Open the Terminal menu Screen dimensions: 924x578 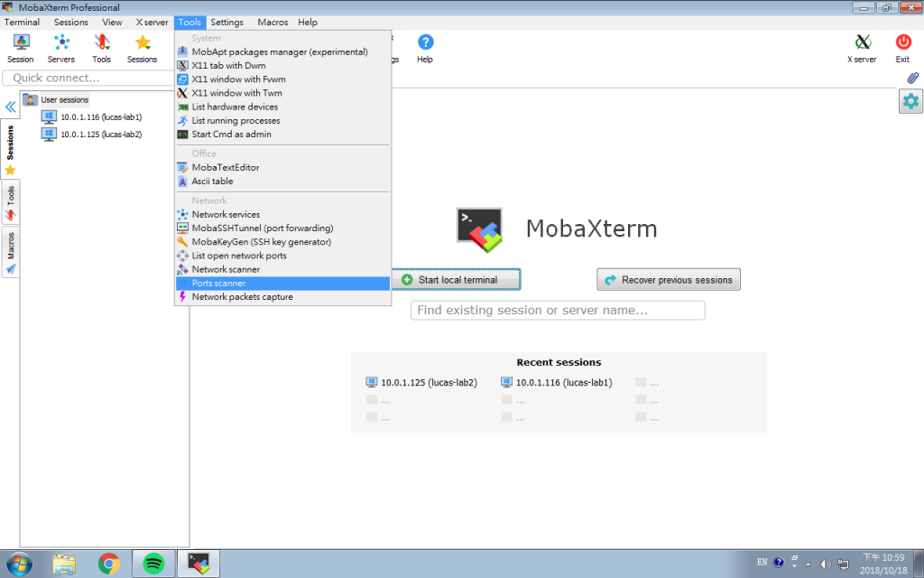coord(22,22)
